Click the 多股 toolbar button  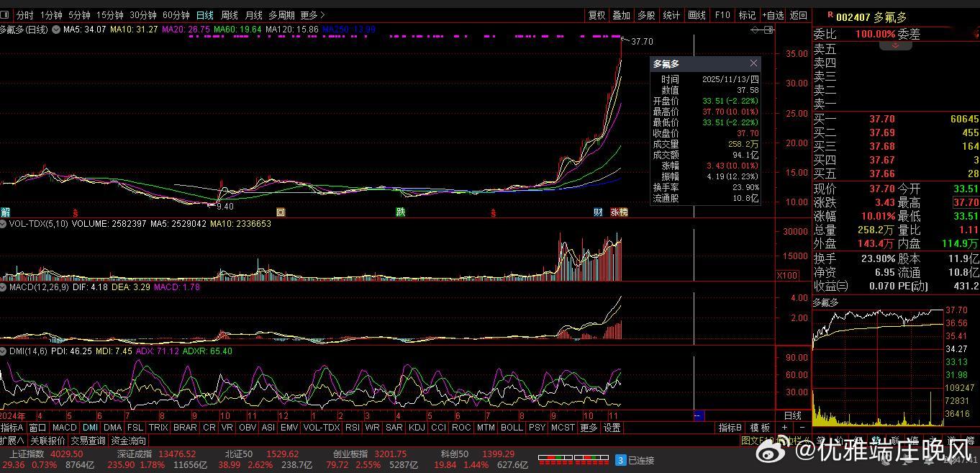pos(646,15)
